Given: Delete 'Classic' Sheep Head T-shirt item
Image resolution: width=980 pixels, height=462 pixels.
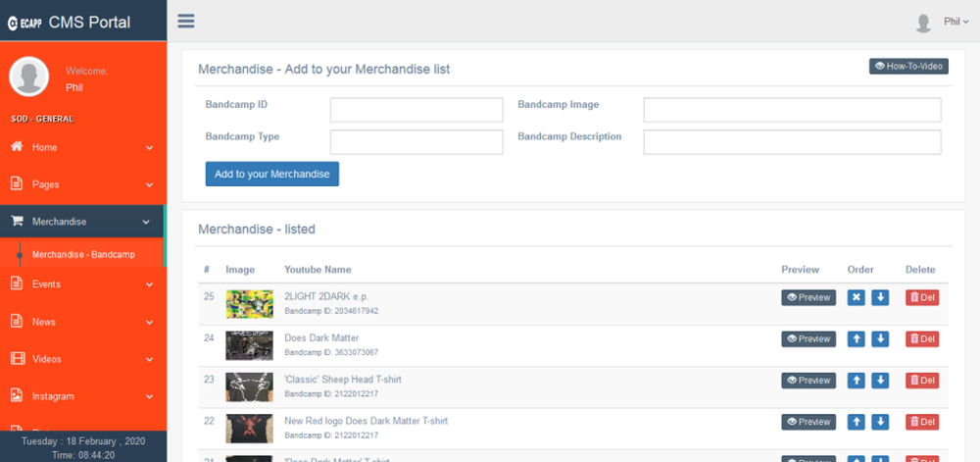Looking at the screenshot, I should click(x=922, y=381).
